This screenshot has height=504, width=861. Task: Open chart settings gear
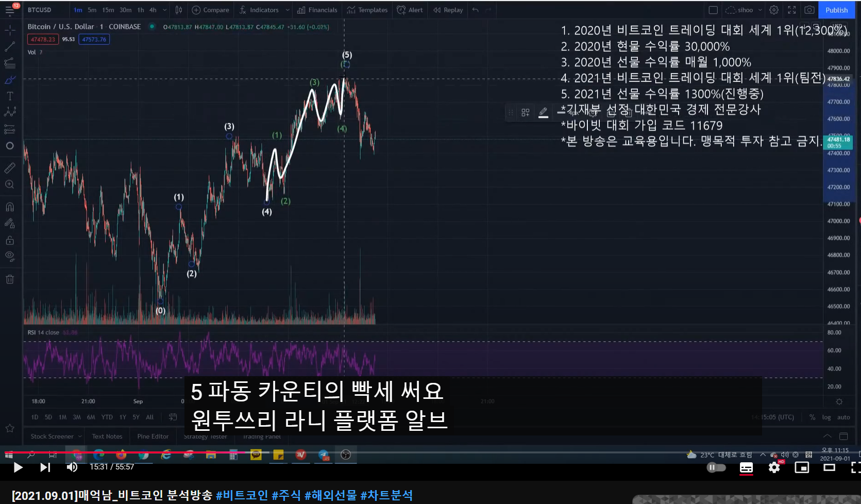click(x=774, y=10)
